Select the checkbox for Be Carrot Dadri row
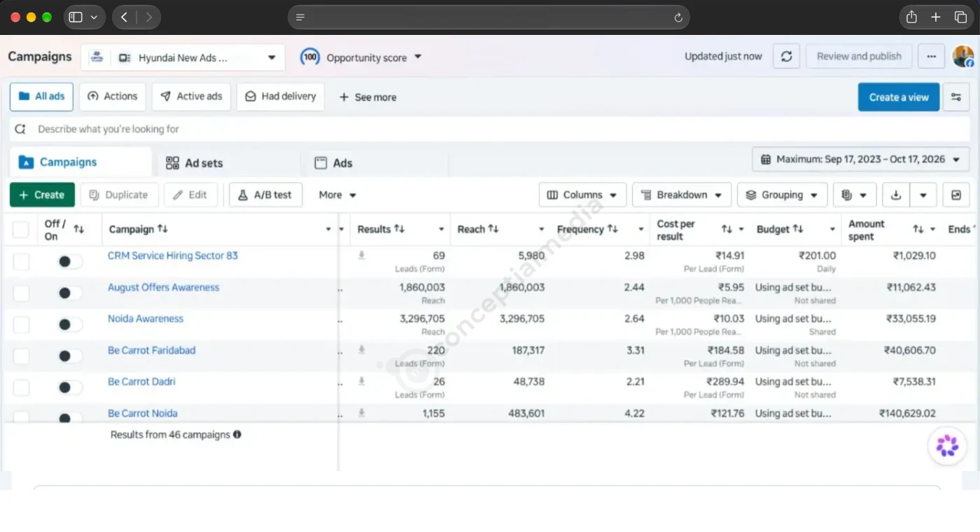This screenshot has width=980, height=532. pyautogui.click(x=22, y=388)
